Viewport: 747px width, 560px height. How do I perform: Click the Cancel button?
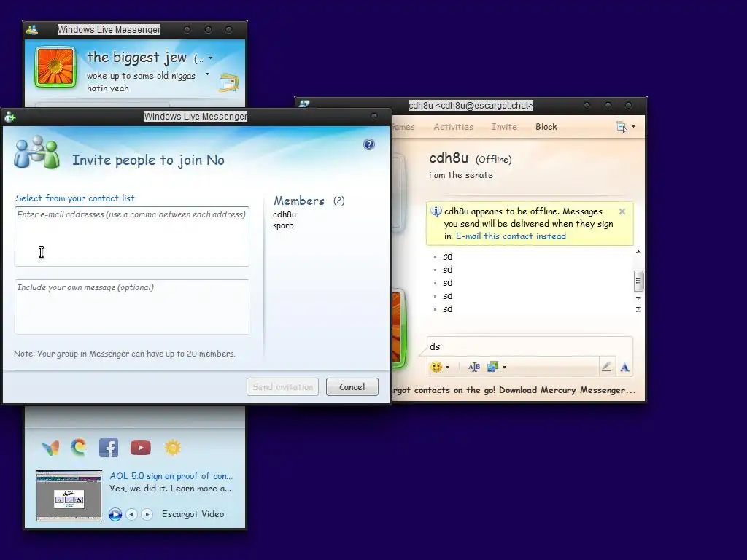[x=352, y=386]
